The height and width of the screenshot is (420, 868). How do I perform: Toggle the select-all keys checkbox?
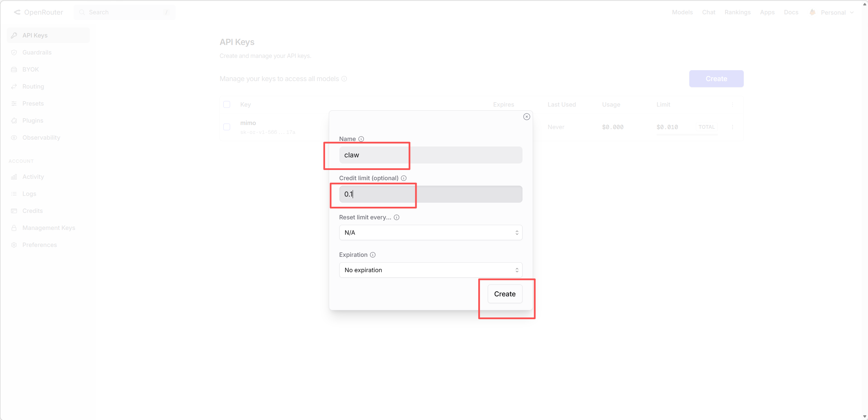227,105
